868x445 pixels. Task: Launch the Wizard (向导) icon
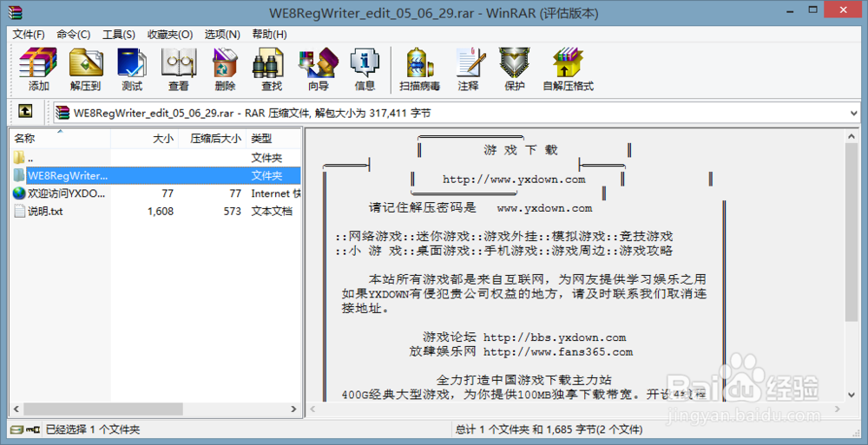318,69
